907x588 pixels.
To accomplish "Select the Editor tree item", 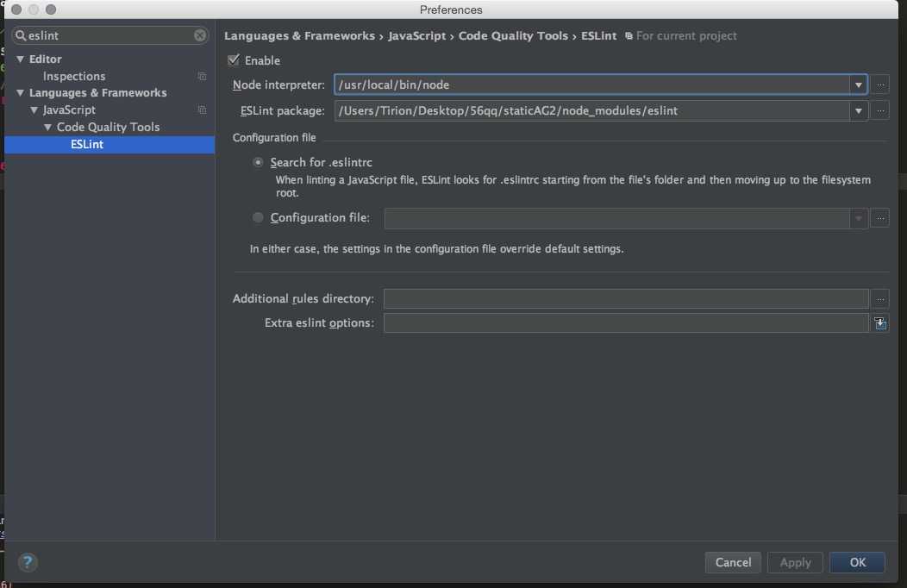I will point(45,59).
